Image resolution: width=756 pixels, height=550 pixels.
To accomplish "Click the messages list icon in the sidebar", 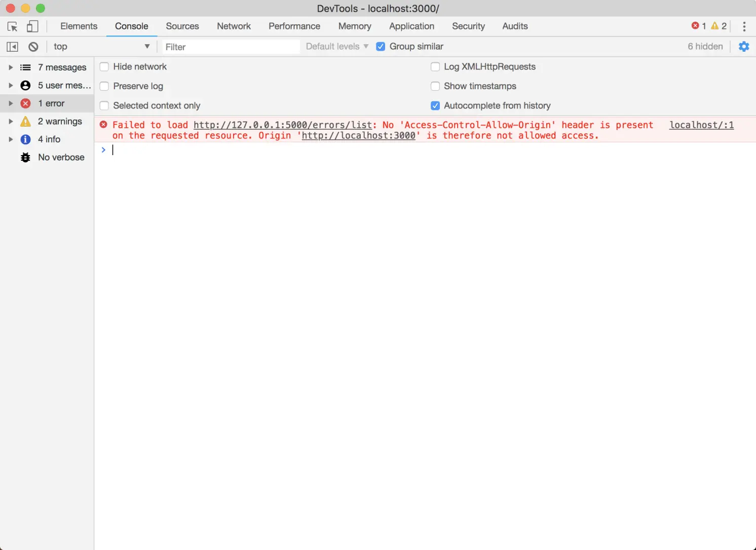I will click(x=25, y=67).
